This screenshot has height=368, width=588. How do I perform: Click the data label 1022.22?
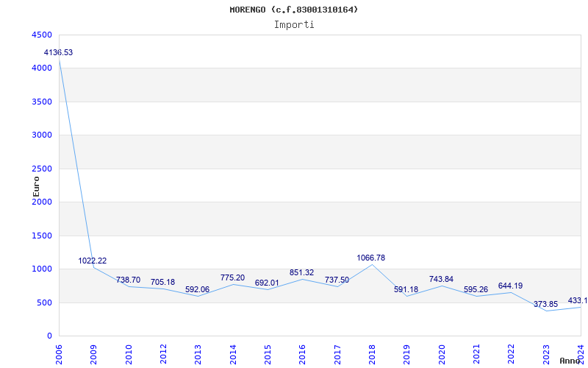tap(93, 261)
